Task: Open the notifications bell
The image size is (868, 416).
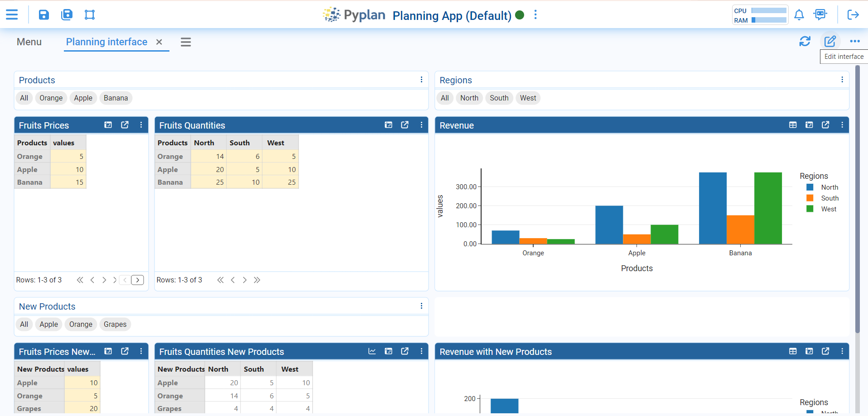Action: tap(799, 15)
